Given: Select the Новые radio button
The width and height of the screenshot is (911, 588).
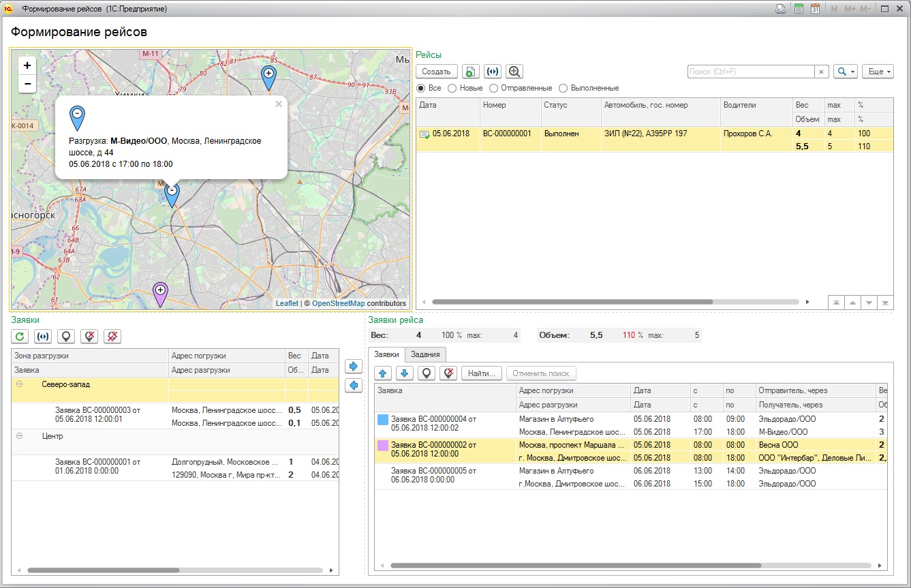Looking at the screenshot, I should [452, 88].
